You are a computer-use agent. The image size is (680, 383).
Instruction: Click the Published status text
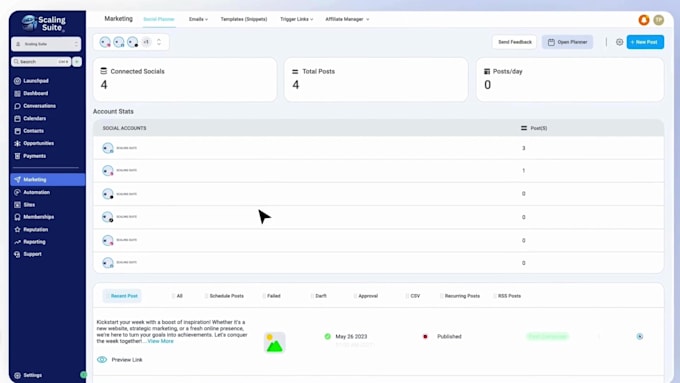[449, 337]
